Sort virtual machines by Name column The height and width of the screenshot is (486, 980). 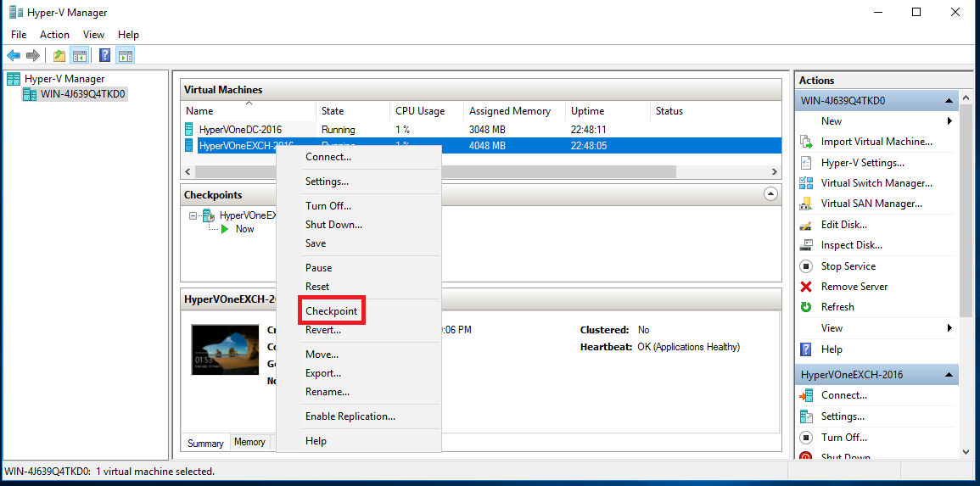tap(199, 111)
